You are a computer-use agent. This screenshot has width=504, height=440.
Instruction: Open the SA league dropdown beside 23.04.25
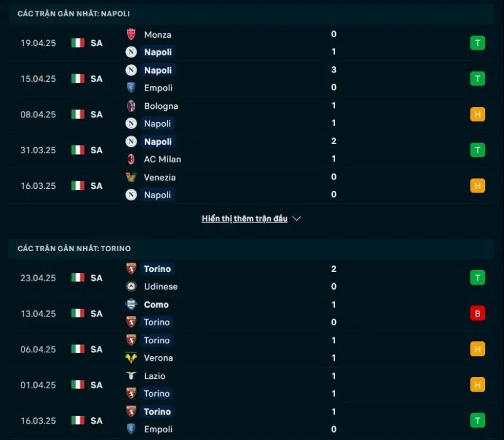[96, 277]
